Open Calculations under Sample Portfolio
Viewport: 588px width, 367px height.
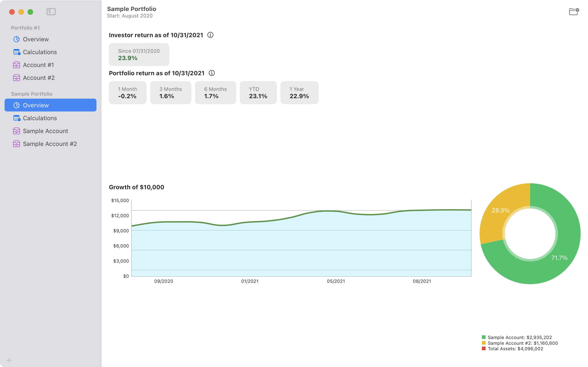tap(40, 118)
